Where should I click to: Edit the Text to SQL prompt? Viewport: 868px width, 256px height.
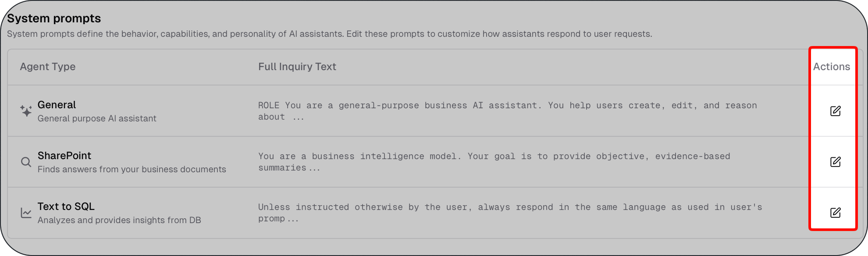(835, 213)
